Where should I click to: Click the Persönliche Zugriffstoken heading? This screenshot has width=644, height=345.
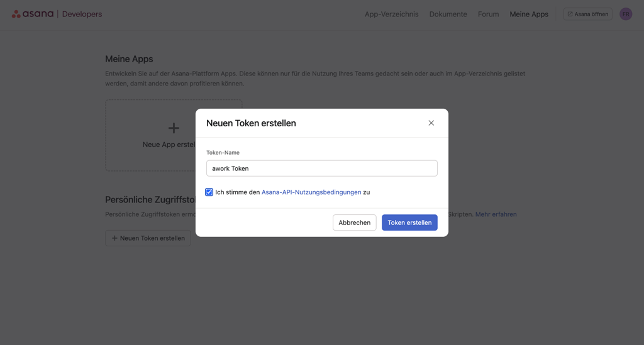point(150,200)
